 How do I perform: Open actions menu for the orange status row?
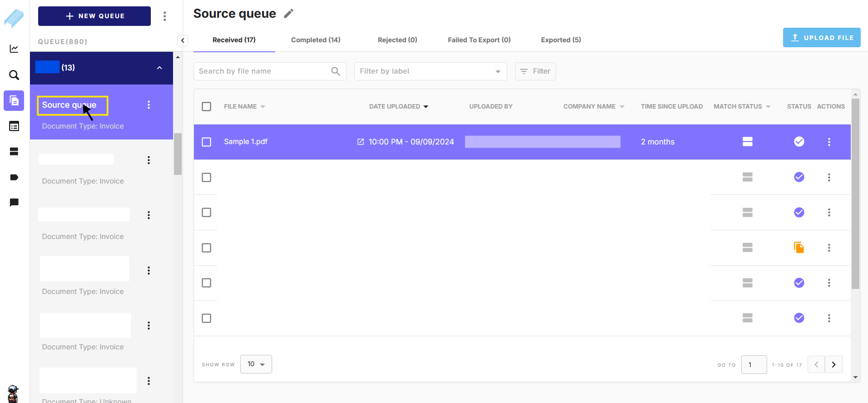(829, 248)
